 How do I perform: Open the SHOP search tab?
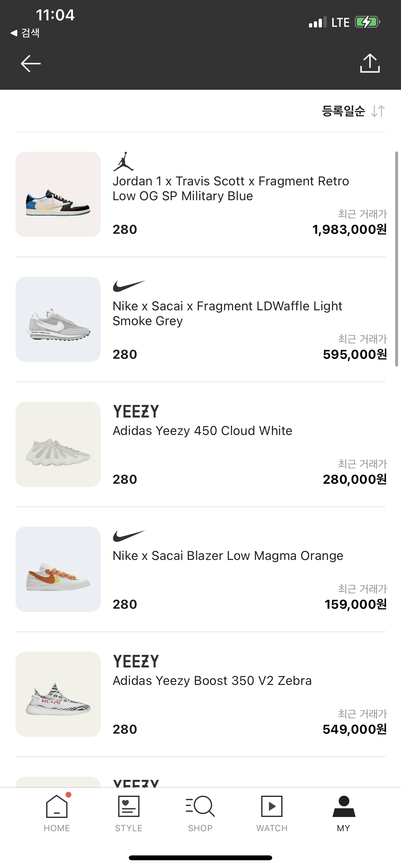(200, 813)
